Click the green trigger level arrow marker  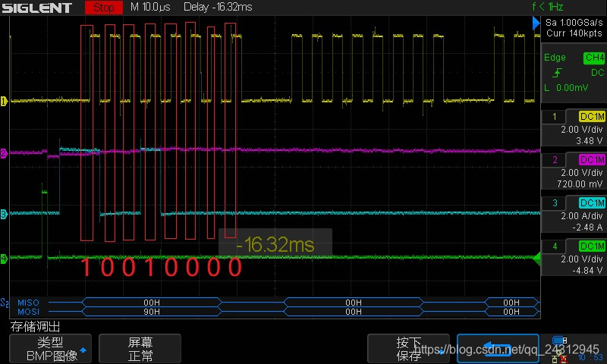(536, 259)
